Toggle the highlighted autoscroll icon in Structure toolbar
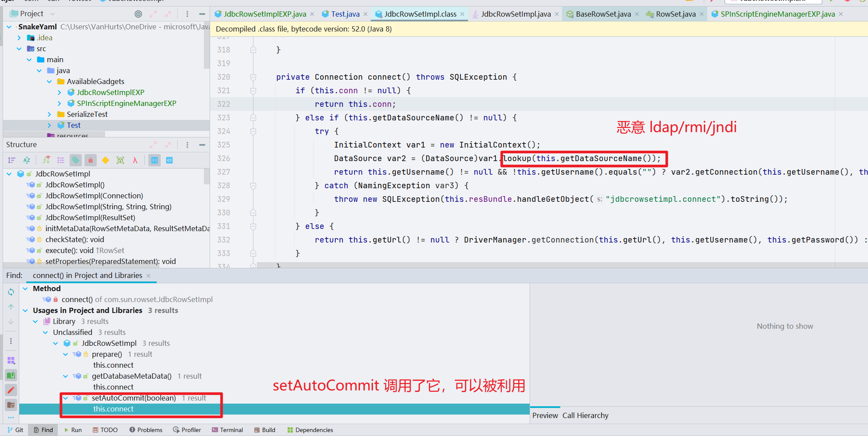This screenshot has height=436, width=868. click(154, 160)
